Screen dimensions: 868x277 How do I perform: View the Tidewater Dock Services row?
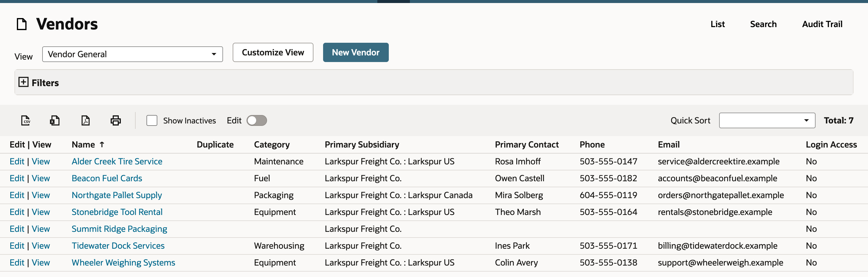tap(41, 246)
